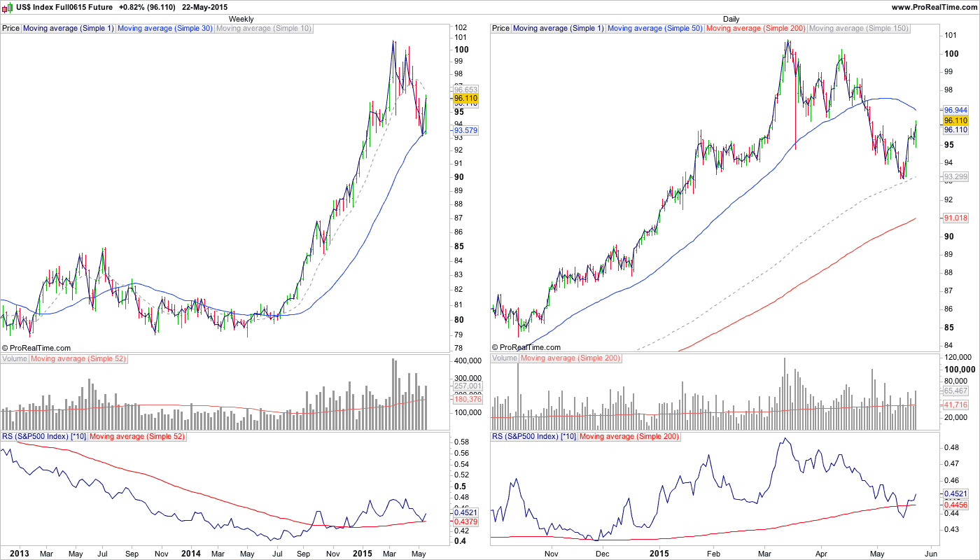
Task: Open Moving average (Simple 52) in Weekly RS panel
Action: (137, 436)
